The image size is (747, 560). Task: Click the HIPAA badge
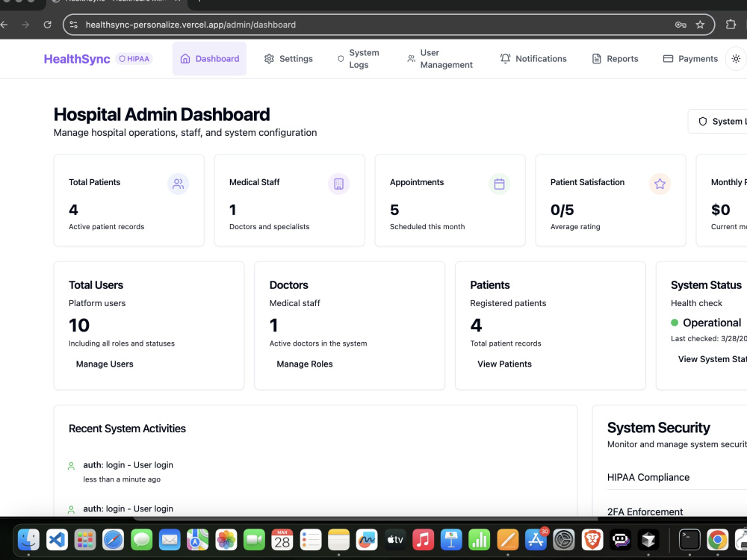(134, 58)
